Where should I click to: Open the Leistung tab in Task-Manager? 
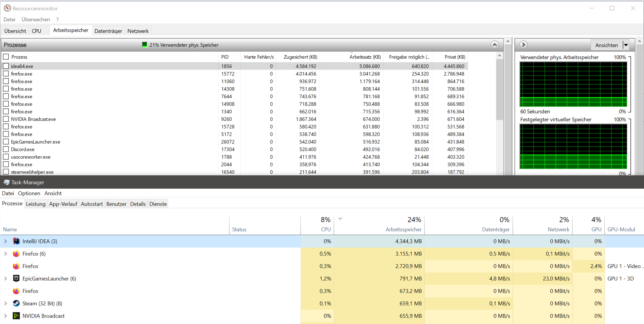(x=36, y=204)
